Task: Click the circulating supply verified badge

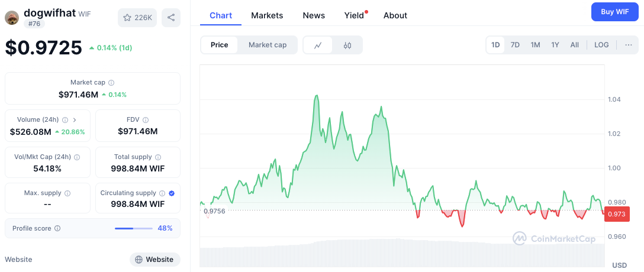Action: [172, 193]
